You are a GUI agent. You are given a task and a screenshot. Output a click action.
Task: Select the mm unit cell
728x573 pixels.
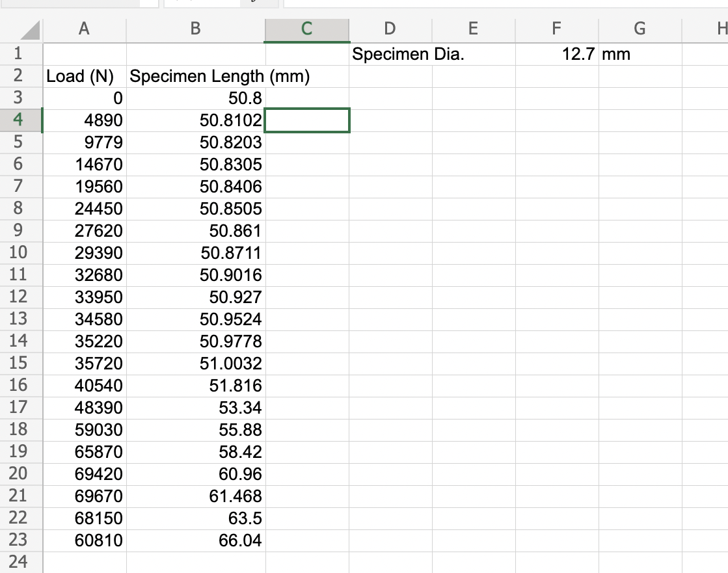pyautogui.click(x=639, y=54)
